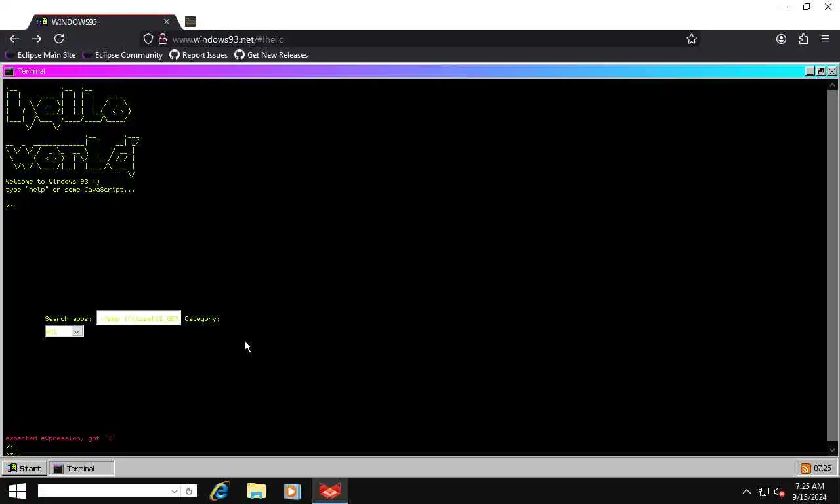This screenshot has width=840, height=504.
Task: Close the WINDOWS93 browser tab
Action: [x=167, y=22]
